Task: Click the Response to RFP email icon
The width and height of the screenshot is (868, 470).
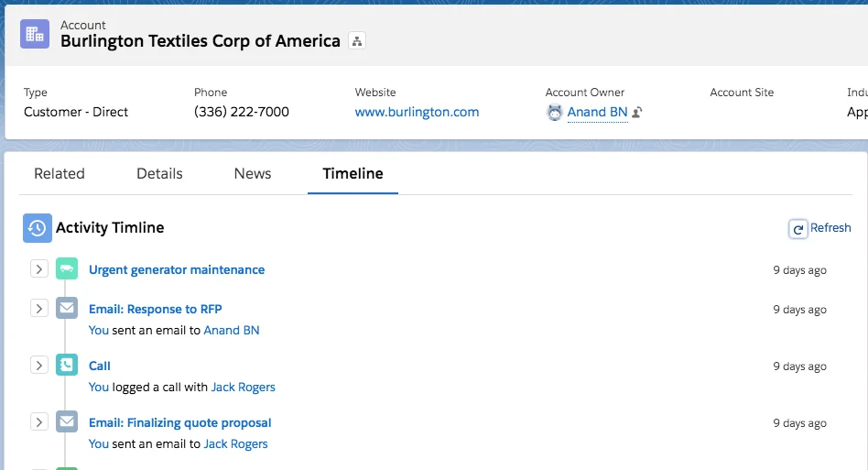Action: pos(67,309)
